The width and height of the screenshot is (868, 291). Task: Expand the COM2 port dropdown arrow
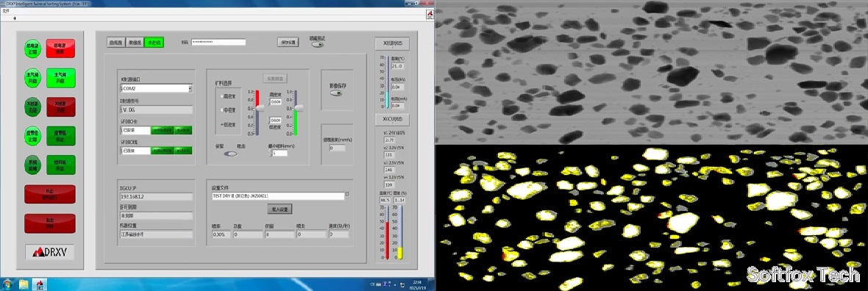tap(190, 88)
